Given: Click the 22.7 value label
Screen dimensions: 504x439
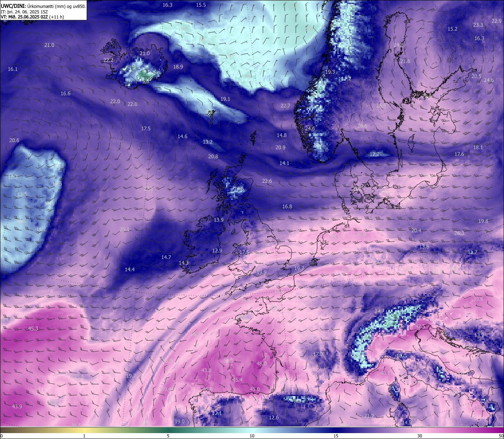Looking at the screenshot, I should (285, 106).
